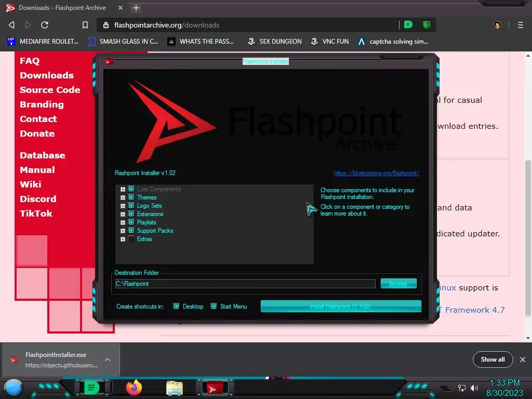Viewport: 532px width, 399px height.
Task: Close the downloads bar
Action: click(523, 360)
